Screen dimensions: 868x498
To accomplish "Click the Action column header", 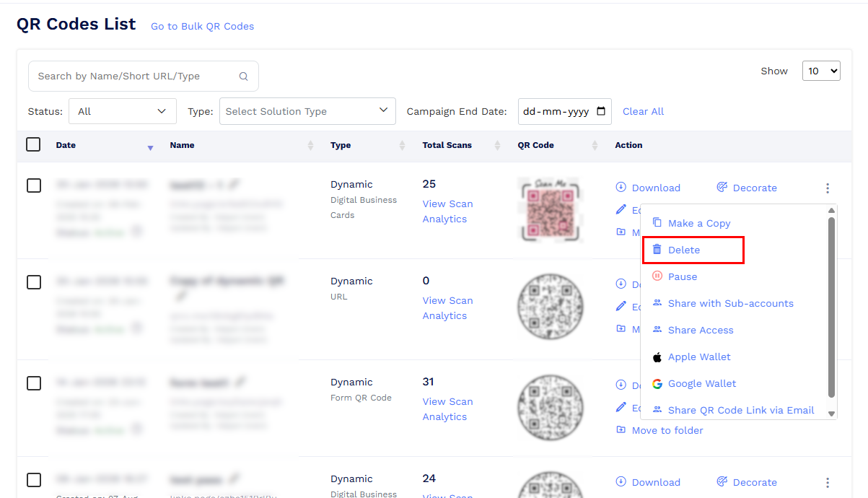I will click(628, 145).
